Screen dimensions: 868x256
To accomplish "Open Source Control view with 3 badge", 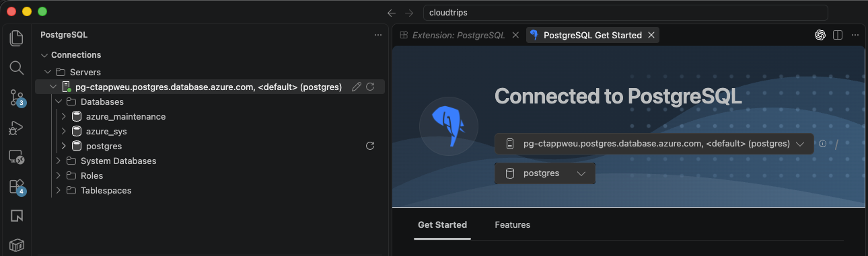I will 17,98.
